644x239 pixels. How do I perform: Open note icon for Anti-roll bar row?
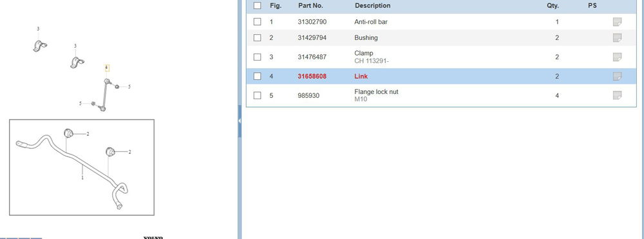point(617,22)
